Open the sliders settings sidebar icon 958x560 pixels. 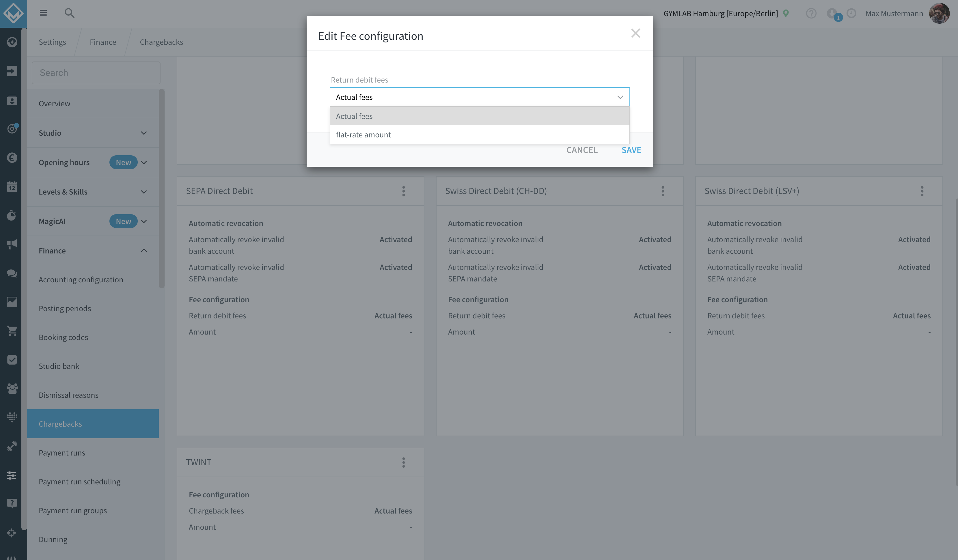(x=12, y=475)
